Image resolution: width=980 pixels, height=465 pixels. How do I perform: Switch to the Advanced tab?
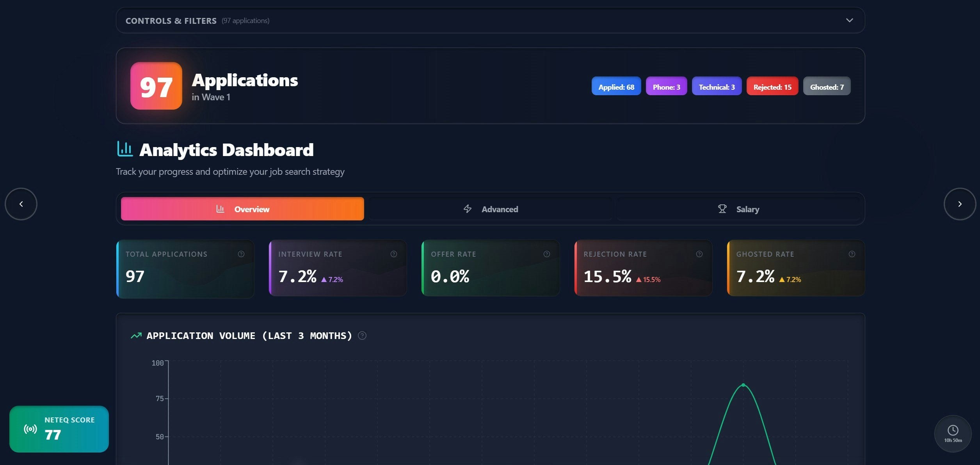[x=490, y=209]
